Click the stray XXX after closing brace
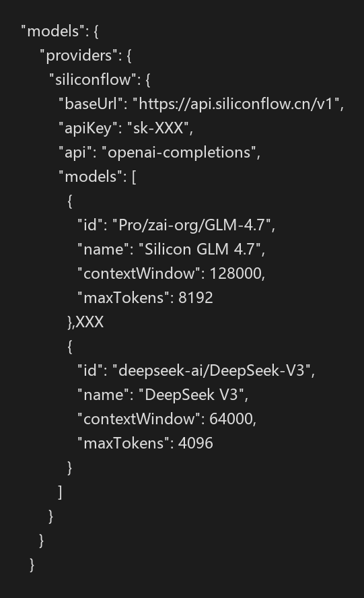The image size is (364, 598). tap(89, 323)
